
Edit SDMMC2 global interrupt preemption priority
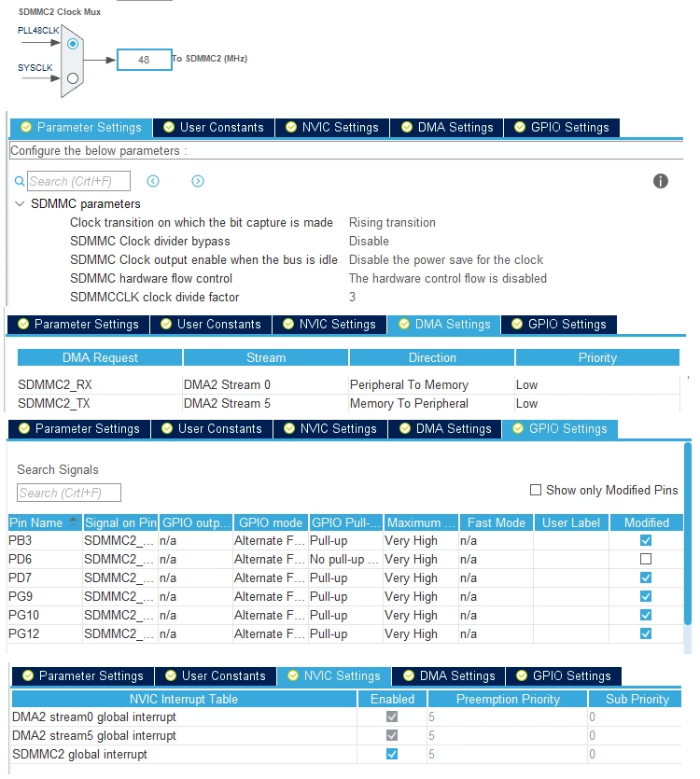pyautogui.click(x=508, y=754)
